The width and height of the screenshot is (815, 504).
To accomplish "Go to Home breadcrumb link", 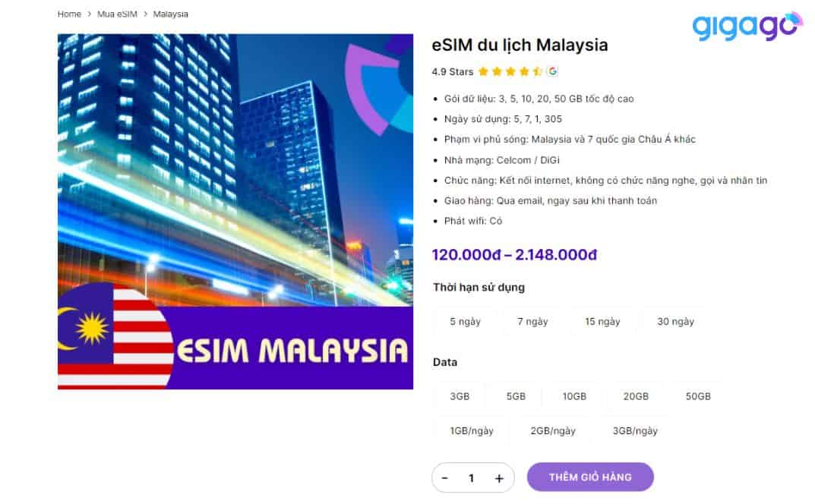I will coord(69,14).
